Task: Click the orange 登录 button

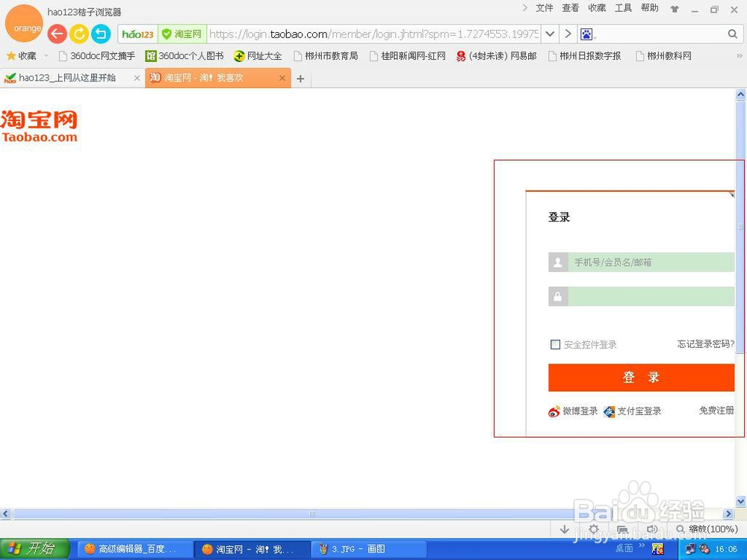Action: [x=641, y=378]
